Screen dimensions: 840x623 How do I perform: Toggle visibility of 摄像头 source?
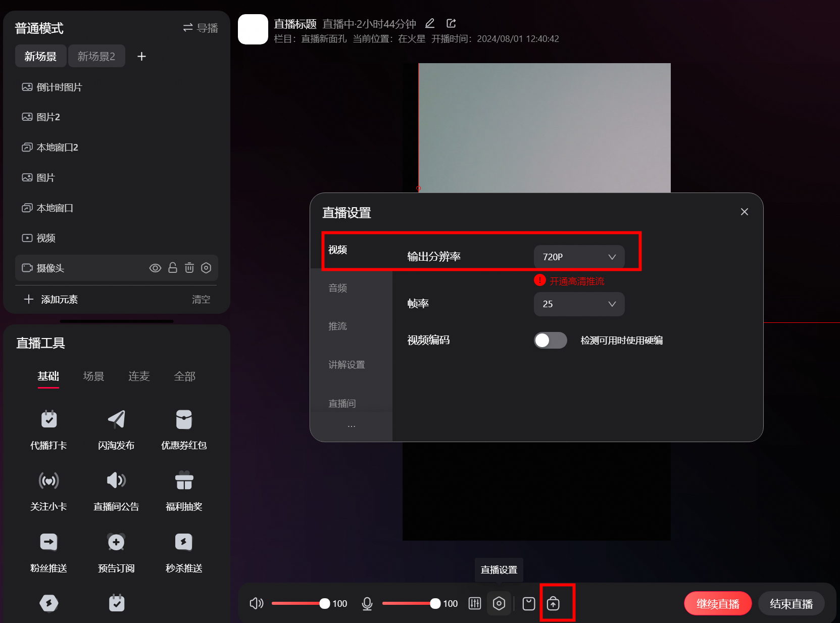pyautogui.click(x=156, y=268)
